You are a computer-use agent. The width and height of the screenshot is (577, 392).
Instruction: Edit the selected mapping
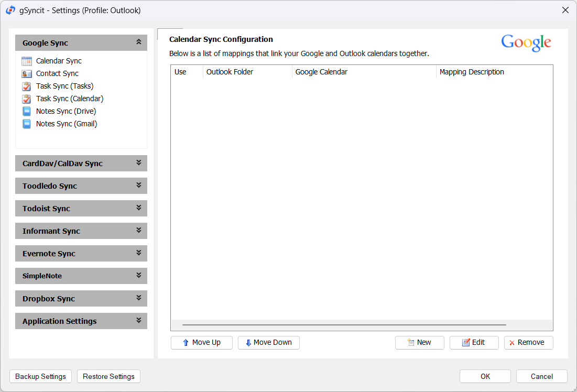474,343
